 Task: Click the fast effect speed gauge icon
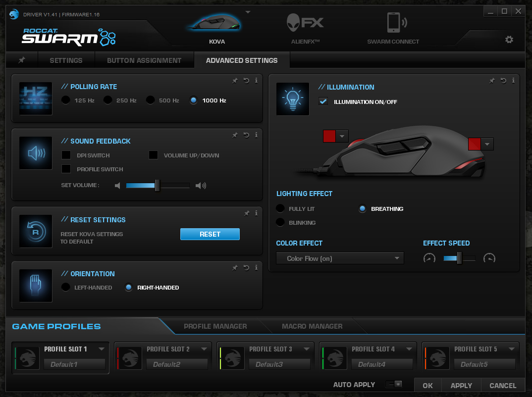489,258
